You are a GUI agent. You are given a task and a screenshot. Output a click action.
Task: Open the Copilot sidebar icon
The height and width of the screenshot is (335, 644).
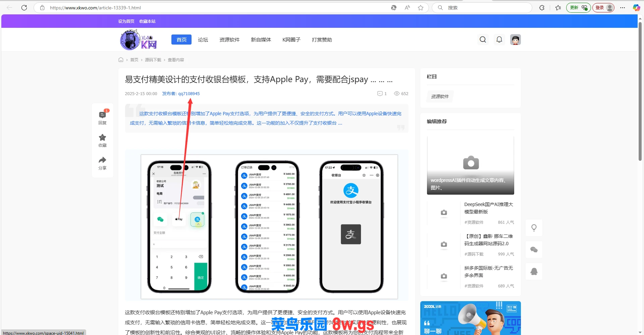[x=636, y=7]
